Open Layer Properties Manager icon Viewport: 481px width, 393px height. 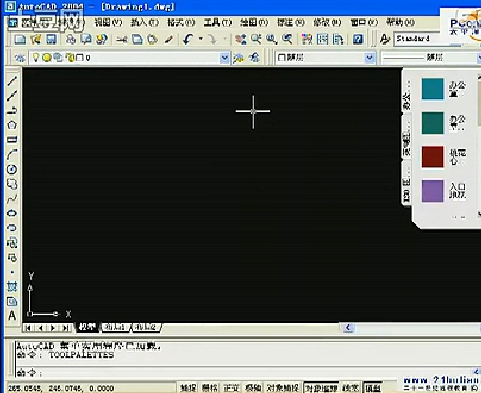pos(20,58)
